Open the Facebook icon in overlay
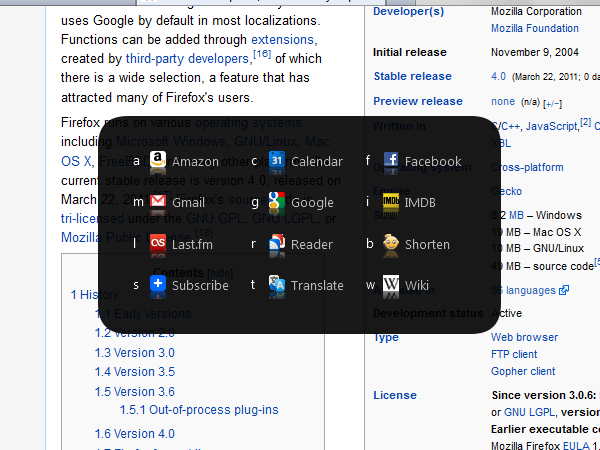 pos(391,160)
